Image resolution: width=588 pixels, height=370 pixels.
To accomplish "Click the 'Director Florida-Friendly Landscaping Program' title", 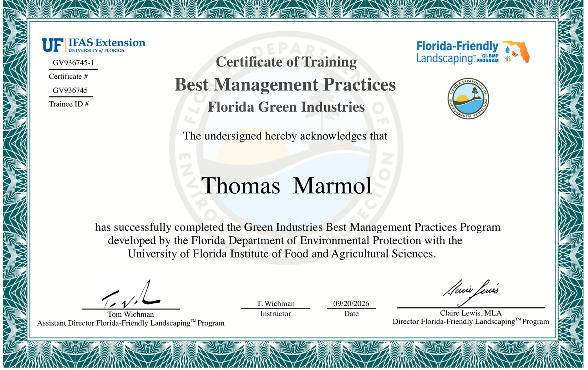I will click(x=471, y=321).
